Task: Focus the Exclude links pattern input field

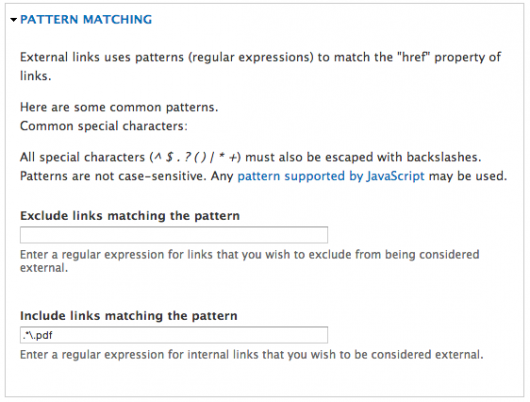Action: pos(174,235)
